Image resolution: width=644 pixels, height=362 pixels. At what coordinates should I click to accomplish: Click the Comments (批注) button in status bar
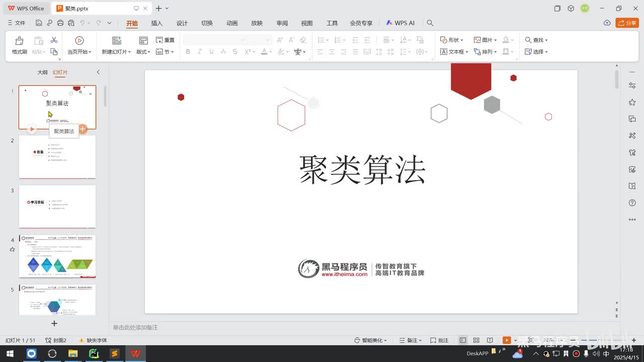coord(439,340)
